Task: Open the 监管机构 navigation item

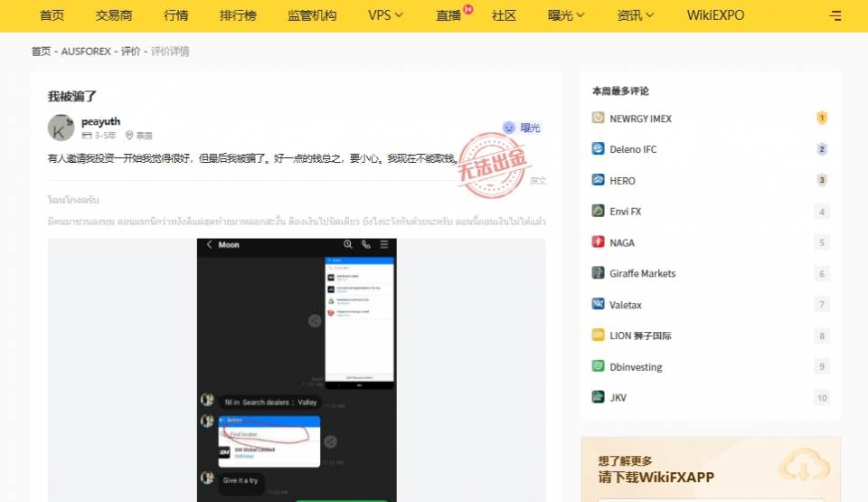Action: click(312, 15)
